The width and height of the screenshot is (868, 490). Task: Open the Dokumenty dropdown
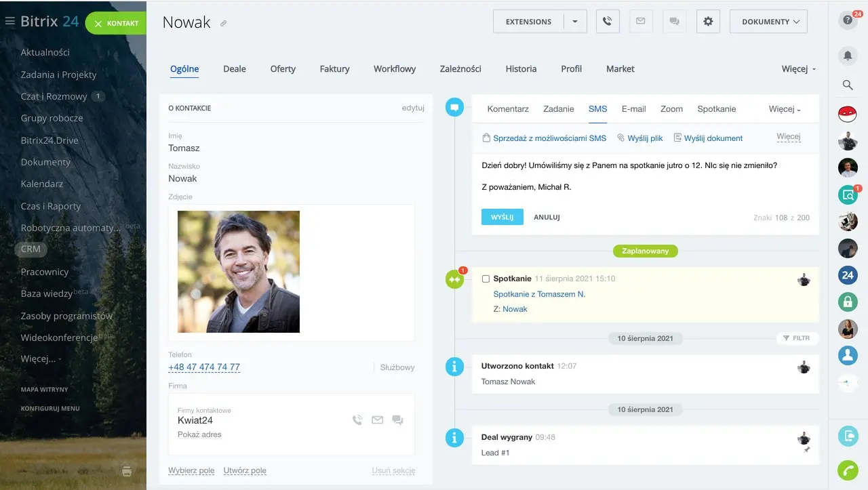tap(770, 22)
